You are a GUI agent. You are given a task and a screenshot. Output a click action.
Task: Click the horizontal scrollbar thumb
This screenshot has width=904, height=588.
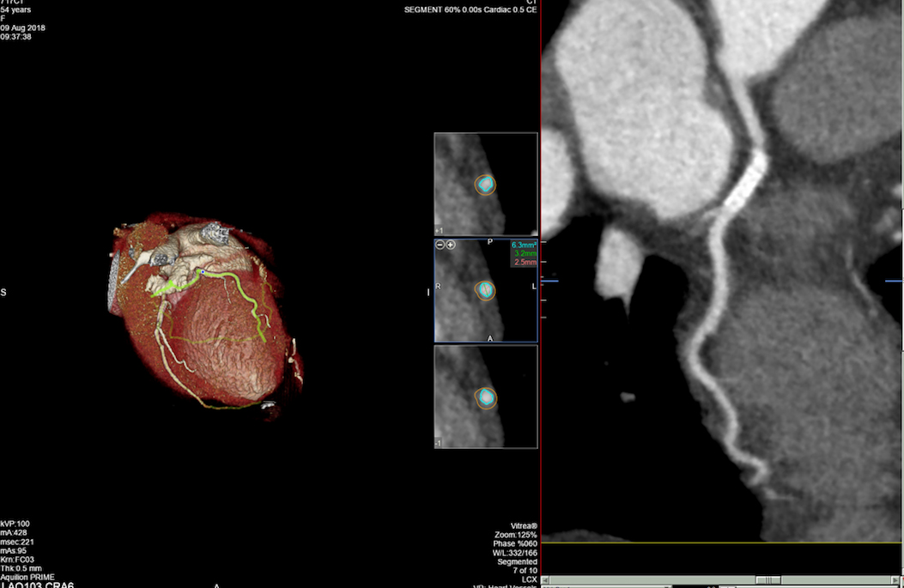point(769,581)
